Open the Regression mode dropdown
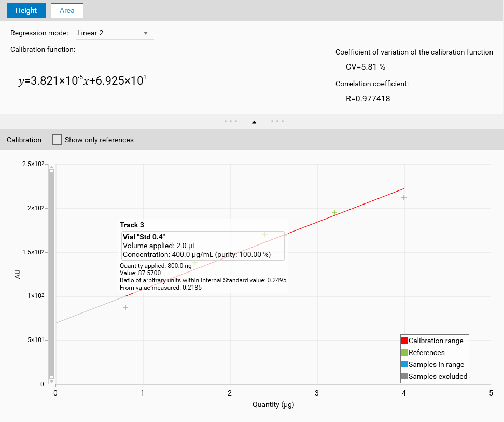The image size is (504, 422). (x=114, y=33)
